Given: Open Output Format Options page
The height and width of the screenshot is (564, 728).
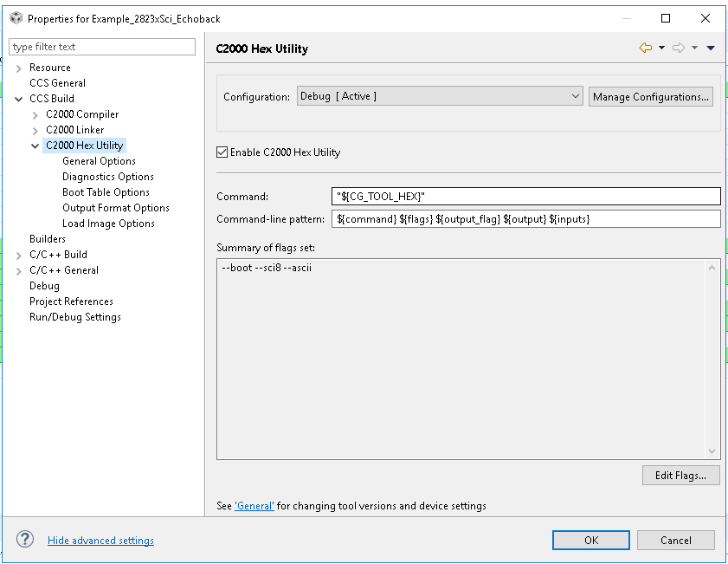Looking at the screenshot, I should 116,208.
